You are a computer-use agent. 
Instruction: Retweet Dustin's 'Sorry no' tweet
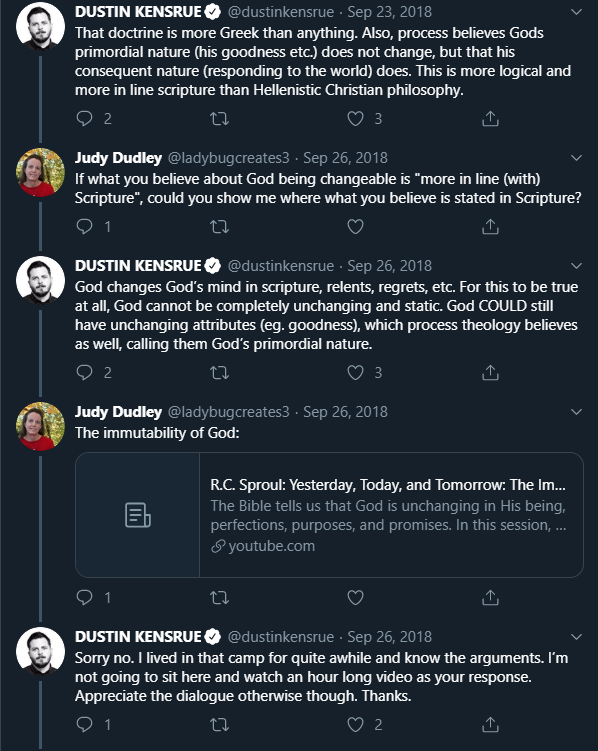coord(220,725)
